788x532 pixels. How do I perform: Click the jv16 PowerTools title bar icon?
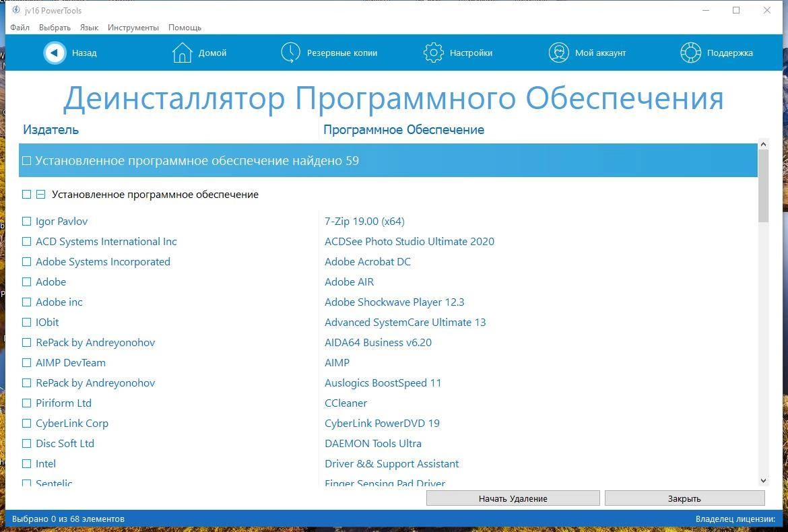(x=16, y=10)
